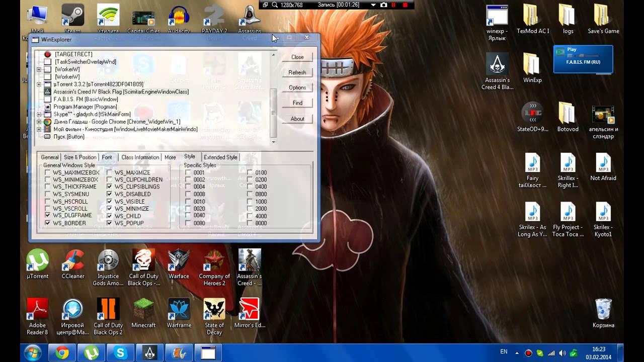Uncheck the WS_DISABLED checkbox
This screenshot has width=644, height=362.
click(x=109, y=194)
